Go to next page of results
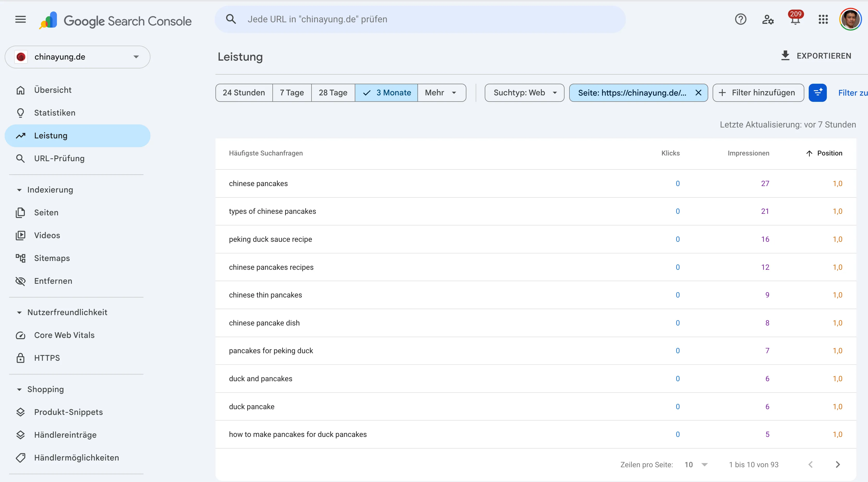The width and height of the screenshot is (868, 482). 838,465
